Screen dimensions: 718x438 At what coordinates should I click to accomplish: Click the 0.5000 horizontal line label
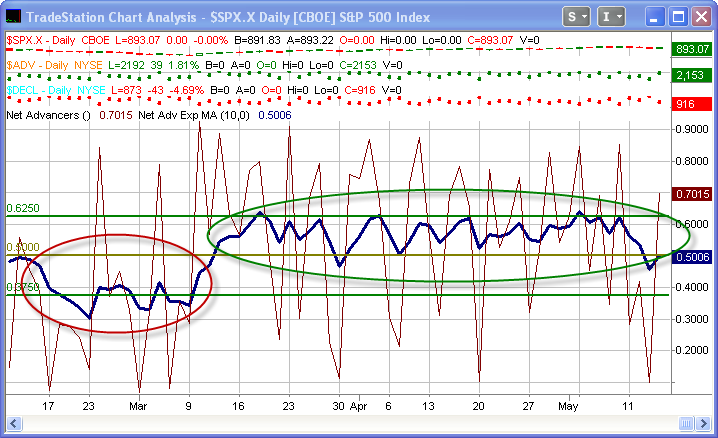pos(23,248)
